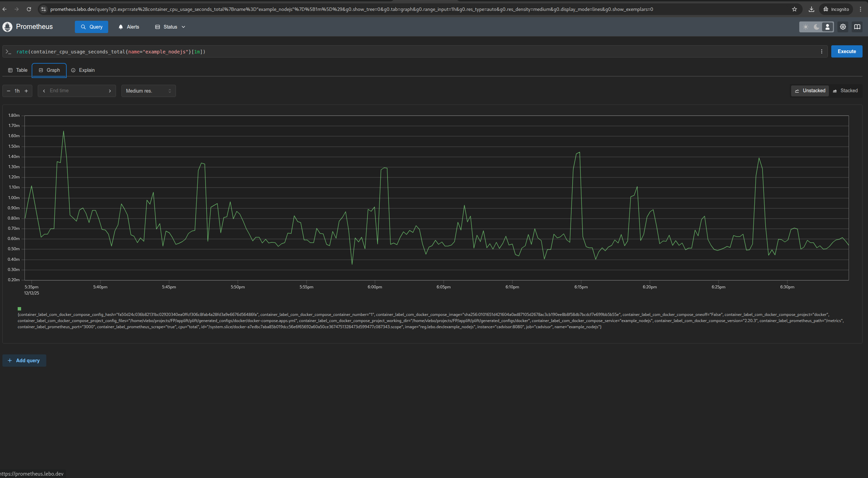Switch theme to light mode with sun icon
The width and height of the screenshot is (868, 478).
[x=806, y=27]
